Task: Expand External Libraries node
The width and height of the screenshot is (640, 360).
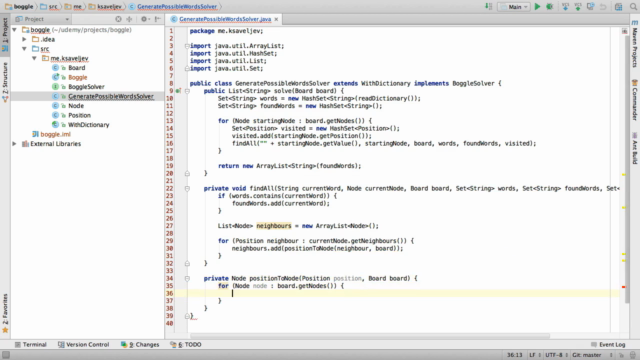Action: [15, 144]
